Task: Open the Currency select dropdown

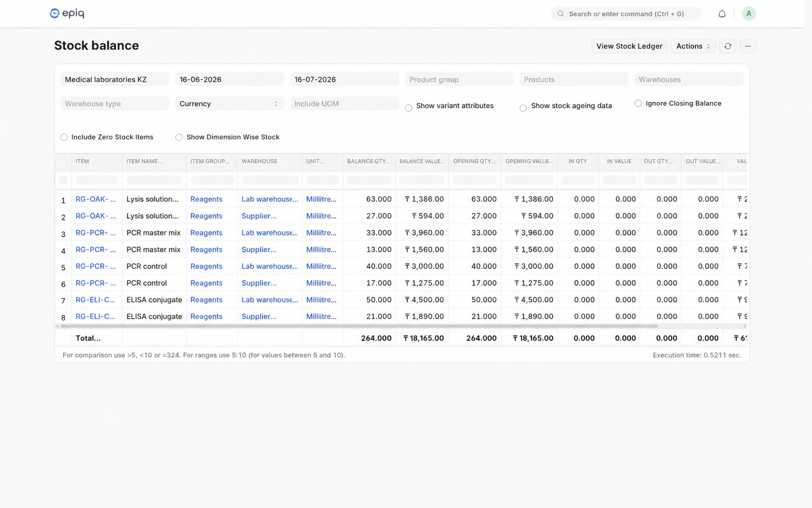Action: coord(229,103)
